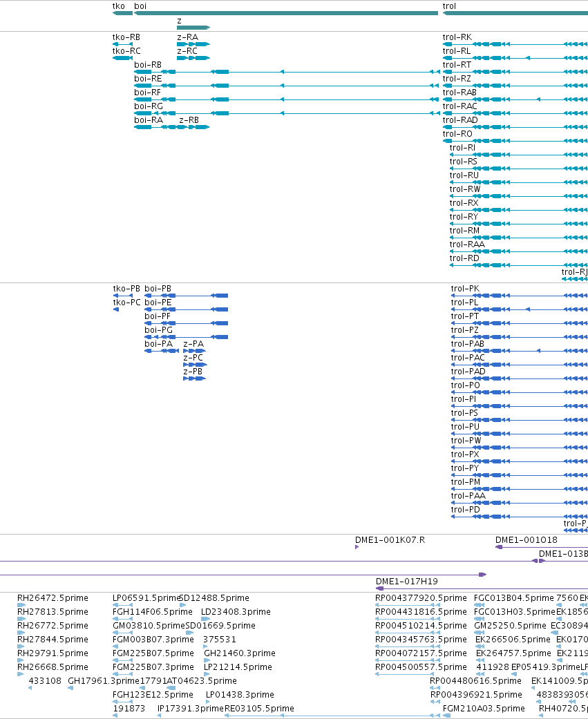588x719 pixels.
Task: Select EST LD23408.3prime
Action: (236, 612)
